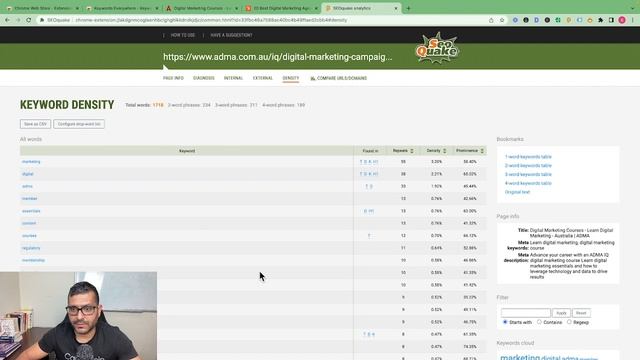Switch to the Keywords Everywhere tab
The height and width of the screenshot is (360, 640).
pos(122,8)
